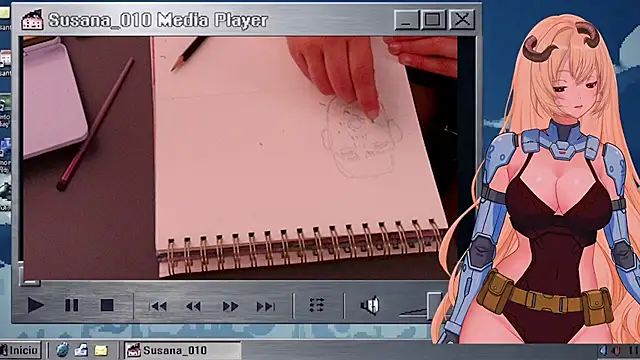Stop the video with the square button
The height and width of the screenshot is (360, 640).
[107, 305]
